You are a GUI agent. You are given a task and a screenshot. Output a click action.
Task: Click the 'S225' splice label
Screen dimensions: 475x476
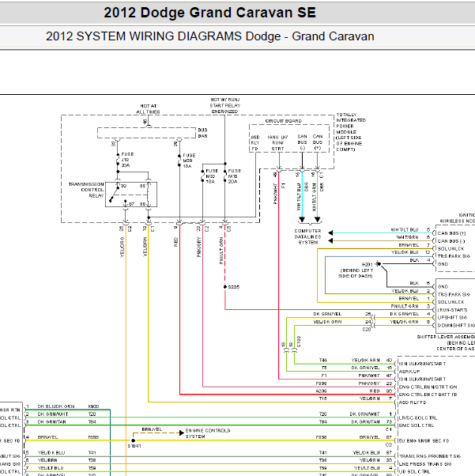point(234,287)
